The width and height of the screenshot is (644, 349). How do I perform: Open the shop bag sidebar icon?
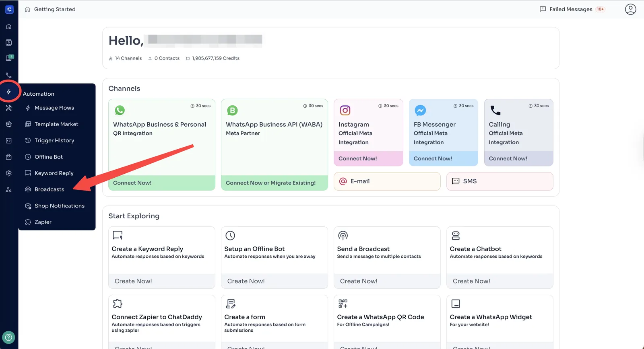pos(9,157)
